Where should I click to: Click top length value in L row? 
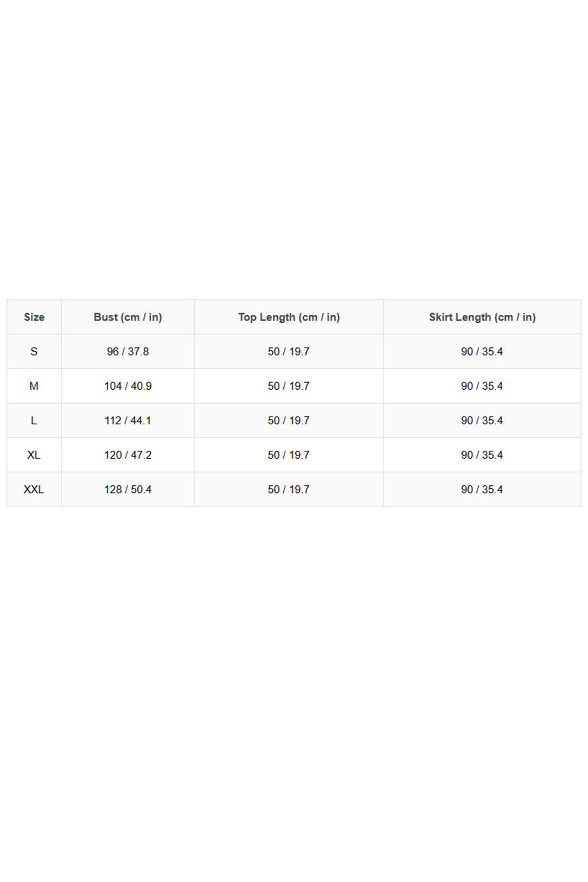(289, 421)
